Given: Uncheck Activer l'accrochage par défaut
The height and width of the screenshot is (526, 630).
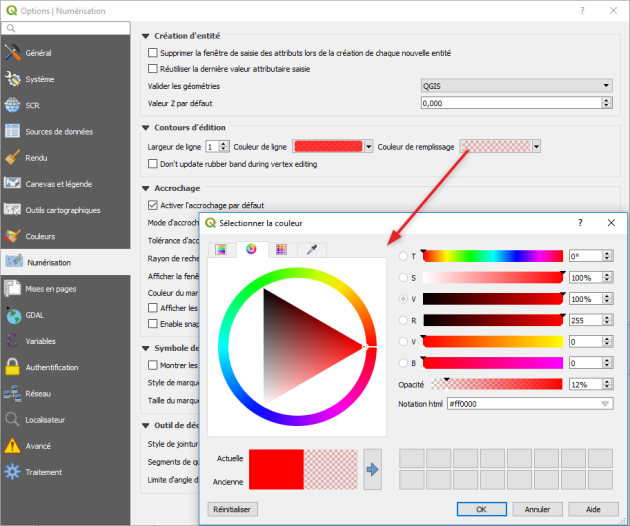Looking at the screenshot, I should click(x=153, y=205).
